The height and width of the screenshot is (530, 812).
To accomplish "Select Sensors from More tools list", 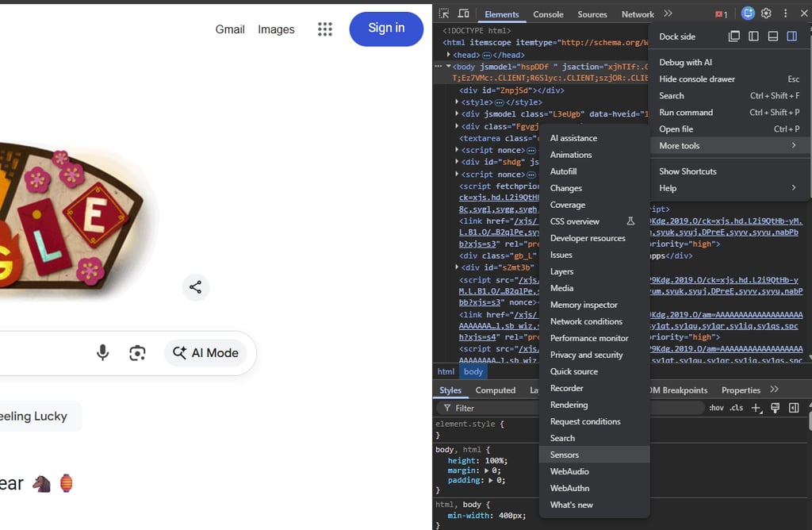I will point(594,455).
